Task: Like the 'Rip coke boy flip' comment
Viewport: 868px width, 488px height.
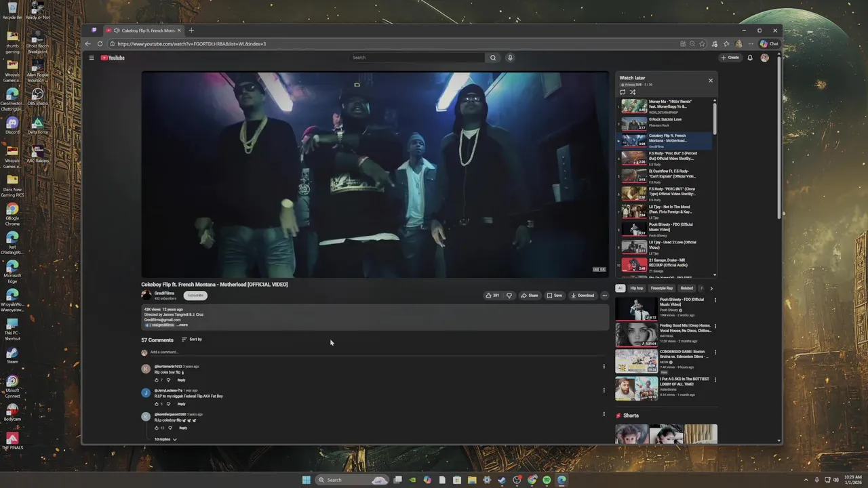Action: 157,380
